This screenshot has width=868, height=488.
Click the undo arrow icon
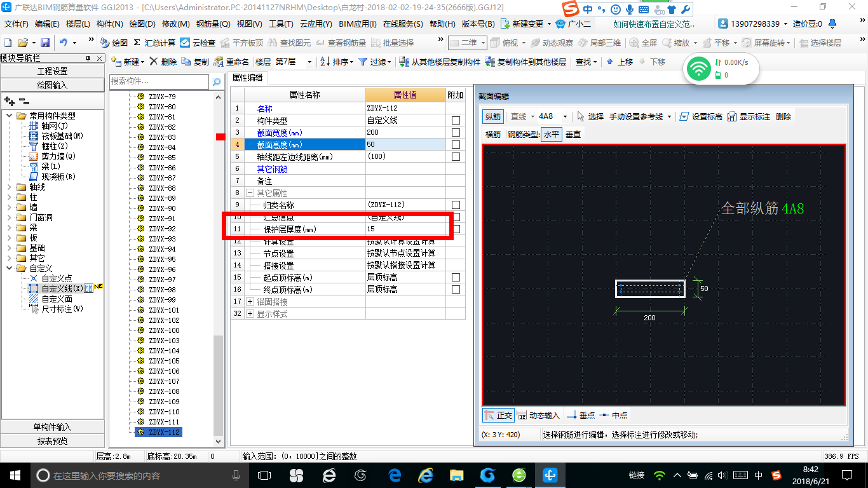point(64,43)
